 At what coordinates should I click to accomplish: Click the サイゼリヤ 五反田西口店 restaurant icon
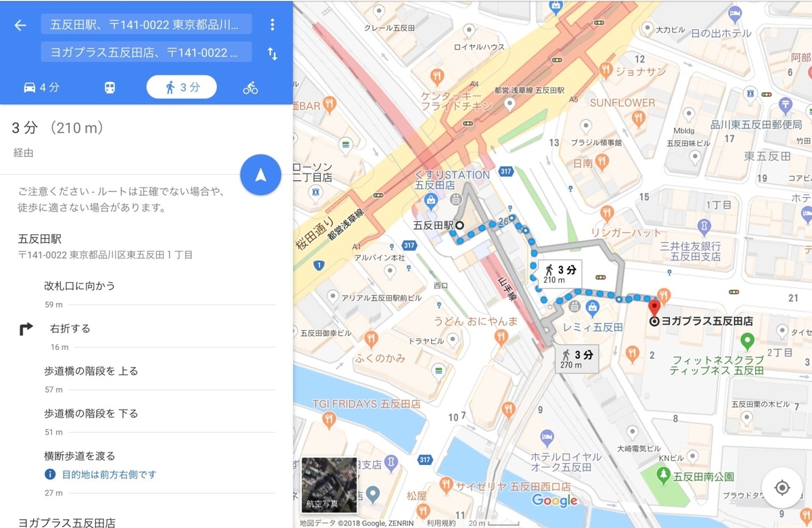[445, 485]
